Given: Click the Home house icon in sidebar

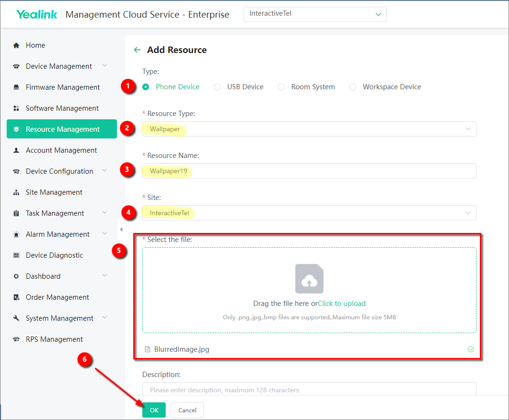Looking at the screenshot, I should tap(16, 45).
